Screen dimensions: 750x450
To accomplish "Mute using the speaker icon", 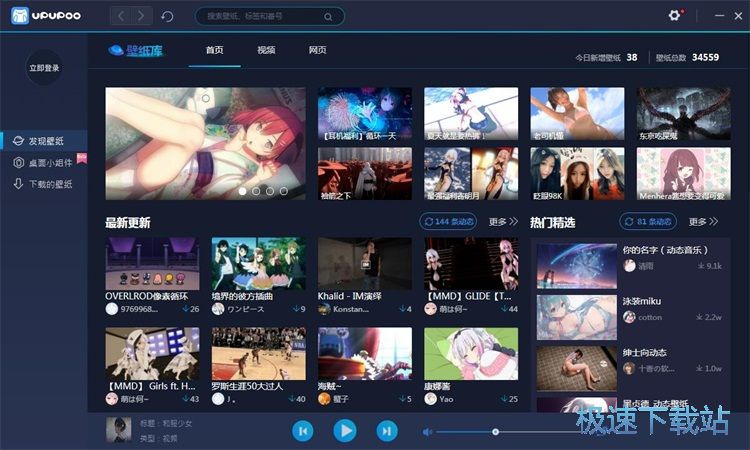I will [x=427, y=432].
